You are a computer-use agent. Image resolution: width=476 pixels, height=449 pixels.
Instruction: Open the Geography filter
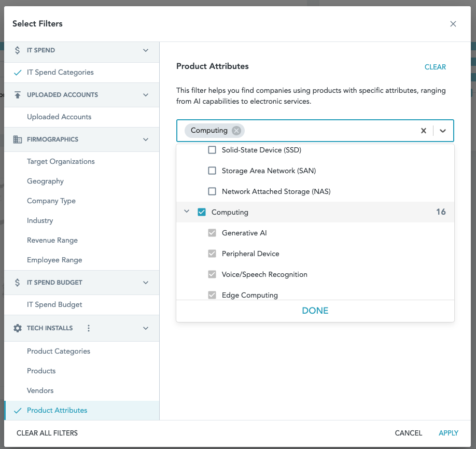click(46, 181)
